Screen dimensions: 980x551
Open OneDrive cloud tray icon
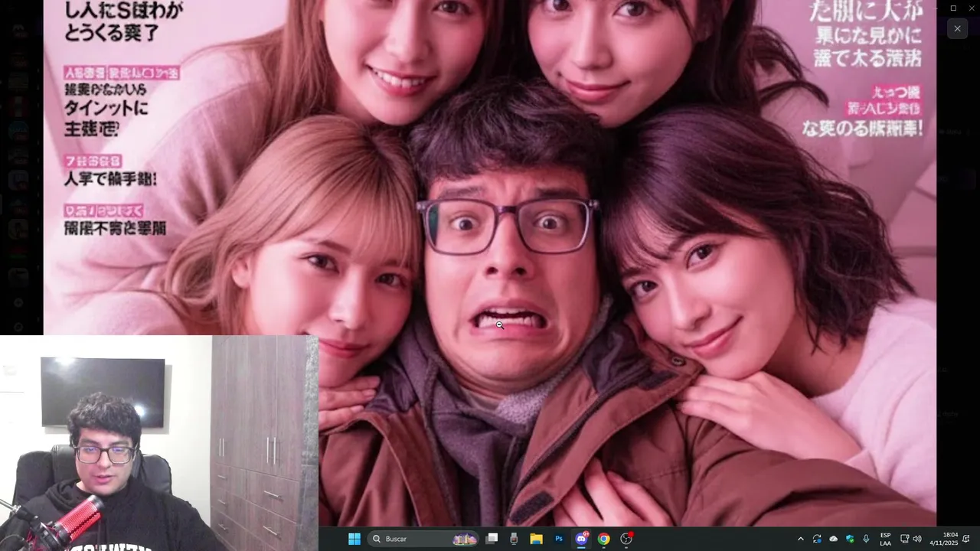(834, 539)
